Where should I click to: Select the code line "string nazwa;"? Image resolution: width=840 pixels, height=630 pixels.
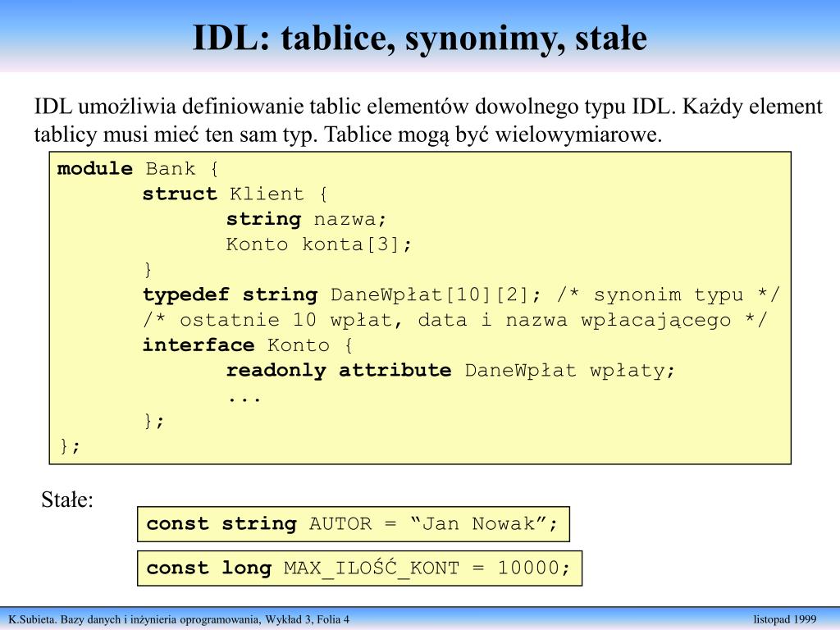pos(306,219)
